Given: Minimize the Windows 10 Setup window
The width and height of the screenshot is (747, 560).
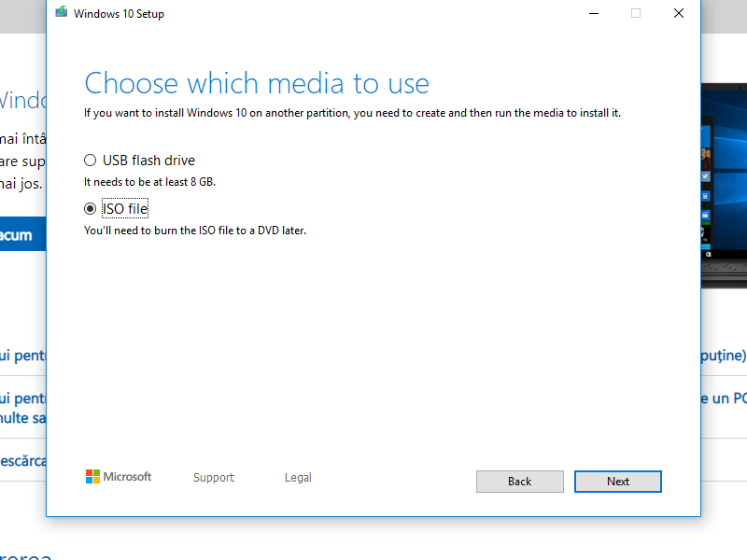Looking at the screenshot, I should (x=594, y=13).
